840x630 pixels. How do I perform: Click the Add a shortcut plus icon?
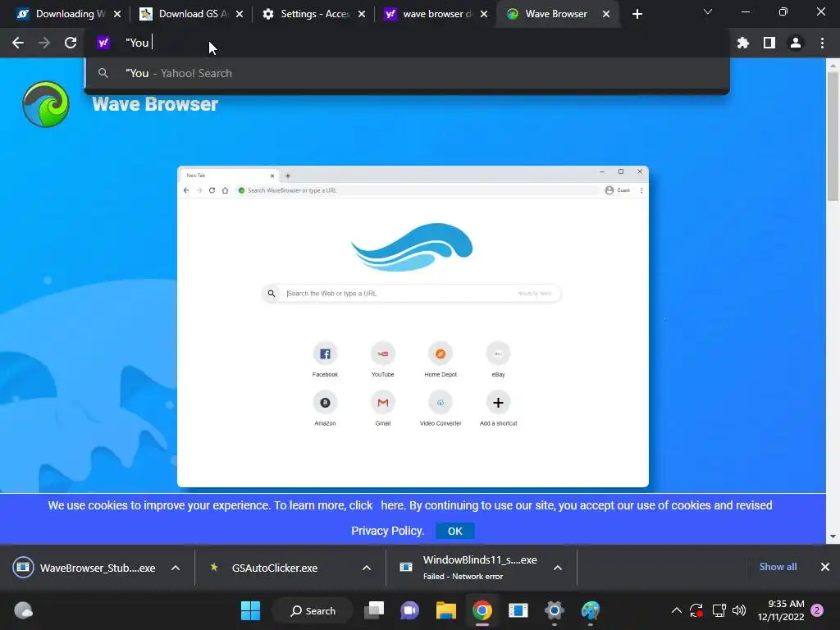498,402
